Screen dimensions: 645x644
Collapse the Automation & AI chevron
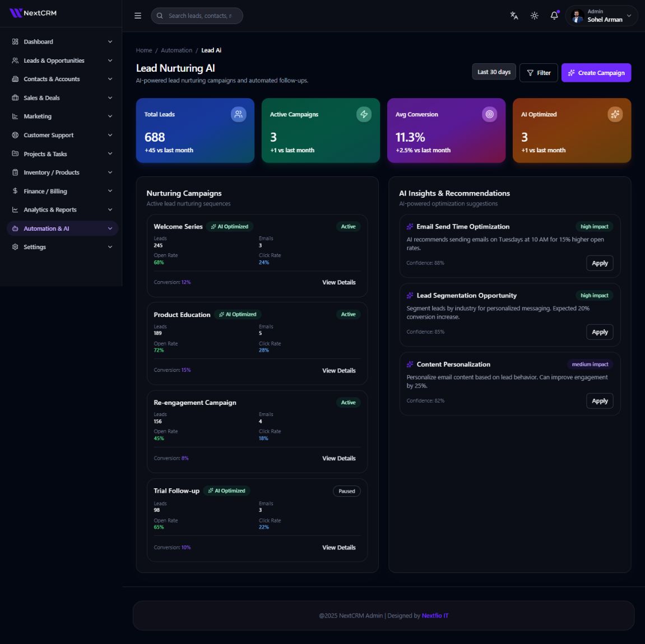click(x=110, y=228)
